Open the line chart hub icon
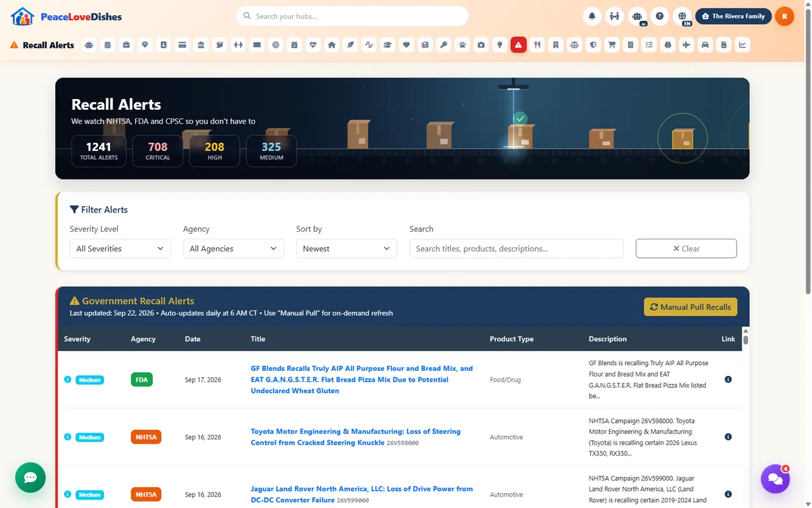 (x=742, y=45)
